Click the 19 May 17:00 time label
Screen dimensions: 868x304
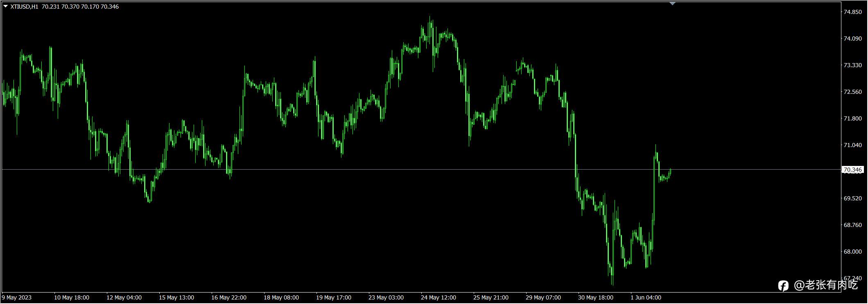click(x=334, y=297)
